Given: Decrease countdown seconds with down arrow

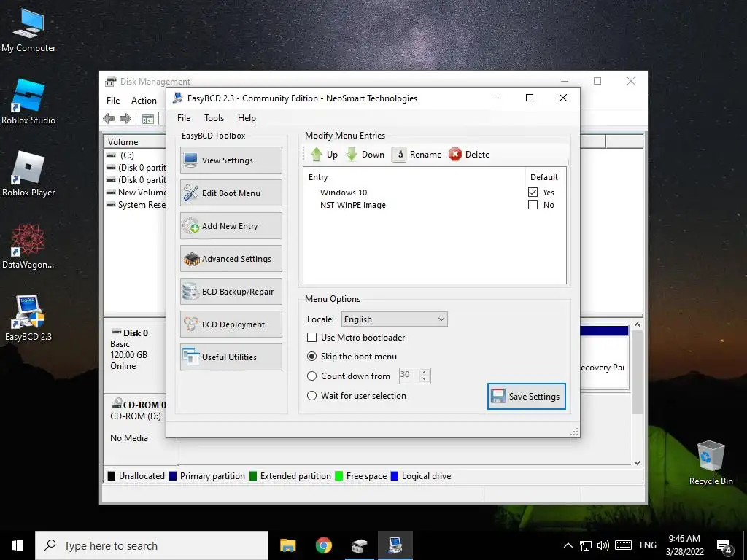Looking at the screenshot, I should point(425,379).
